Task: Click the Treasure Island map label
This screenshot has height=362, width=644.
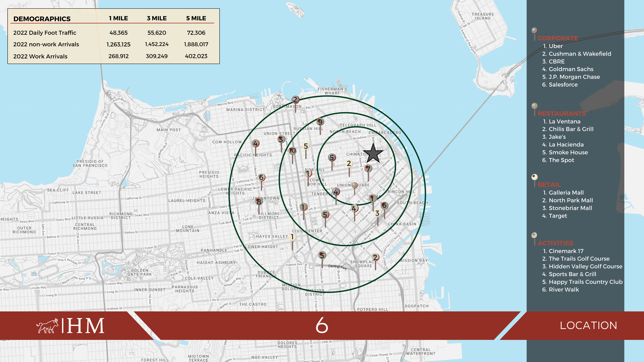Action: tap(483, 16)
